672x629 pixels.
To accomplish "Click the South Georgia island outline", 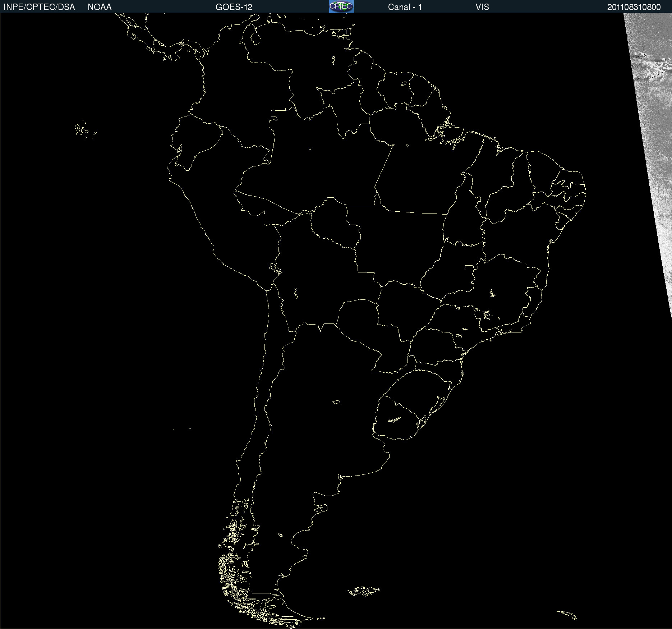I will click(x=567, y=614).
